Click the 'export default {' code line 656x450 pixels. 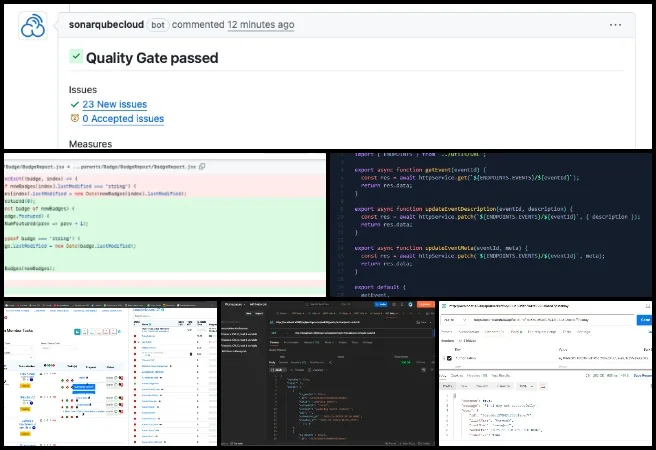[380, 287]
